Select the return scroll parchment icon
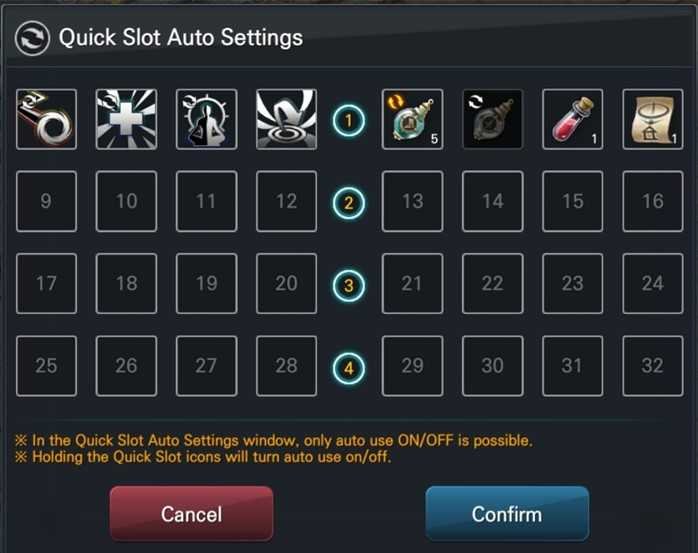 653,119
